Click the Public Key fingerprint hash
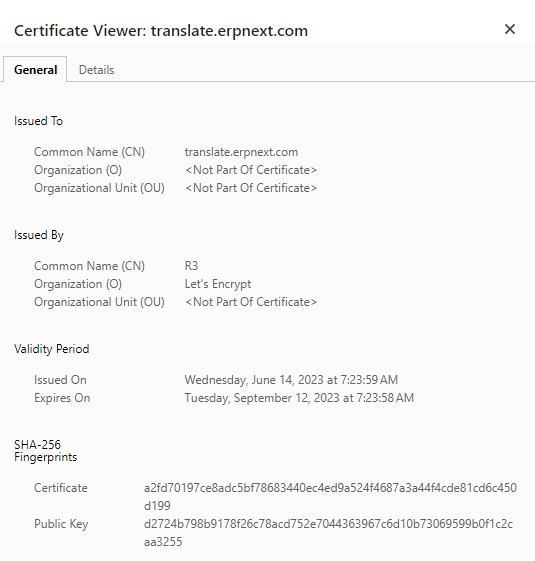Image resolution: width=535 pixels, height=561 pixels. (328, 533)
